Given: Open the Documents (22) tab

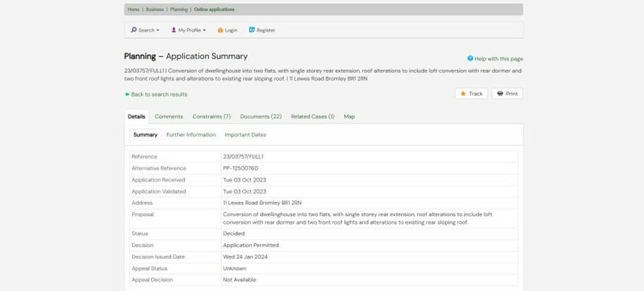Looking at the screenshot, I should 261,117.
